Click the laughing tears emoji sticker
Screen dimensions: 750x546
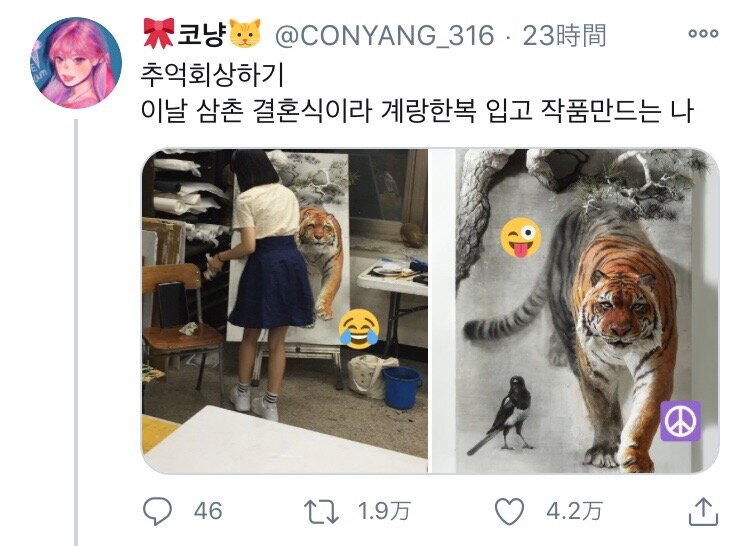tap(359, 329)
